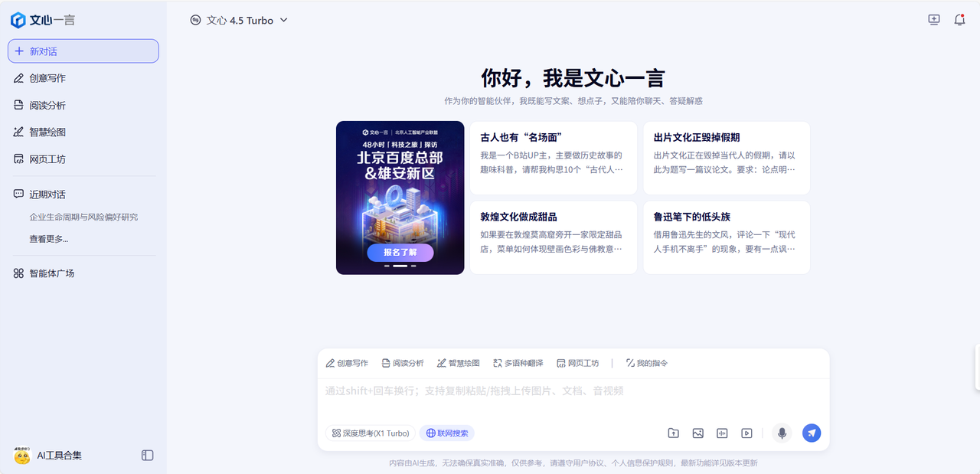980x474 pixels.
Task: Start a 新对话 new conversation
Action: pos(83,51)
